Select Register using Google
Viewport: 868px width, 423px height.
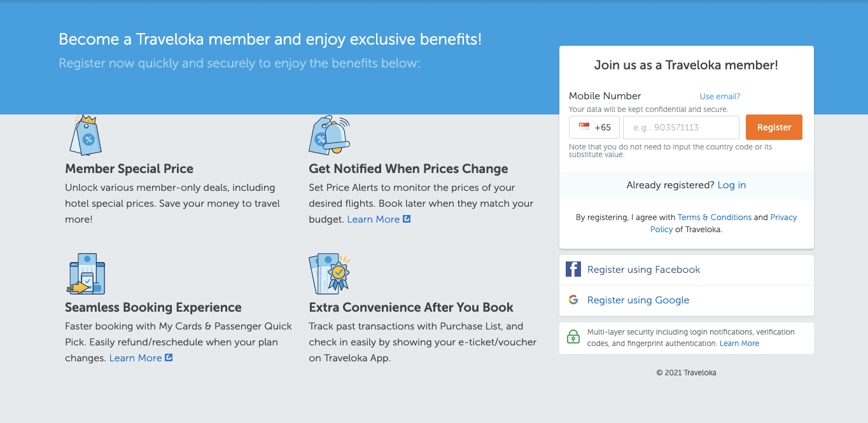pyautogui.click(x=638, y=300)
